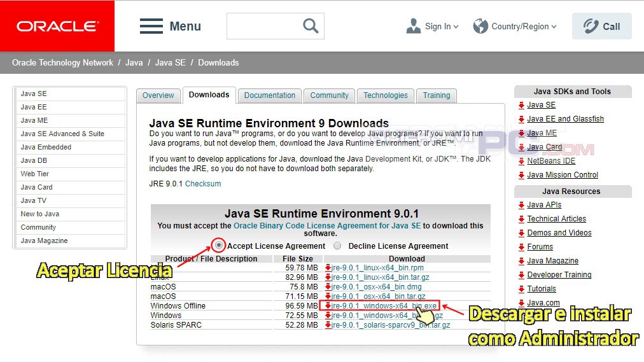Click the search magnifier icon
The image size is (644, 362).
click(x=311, y=26)
